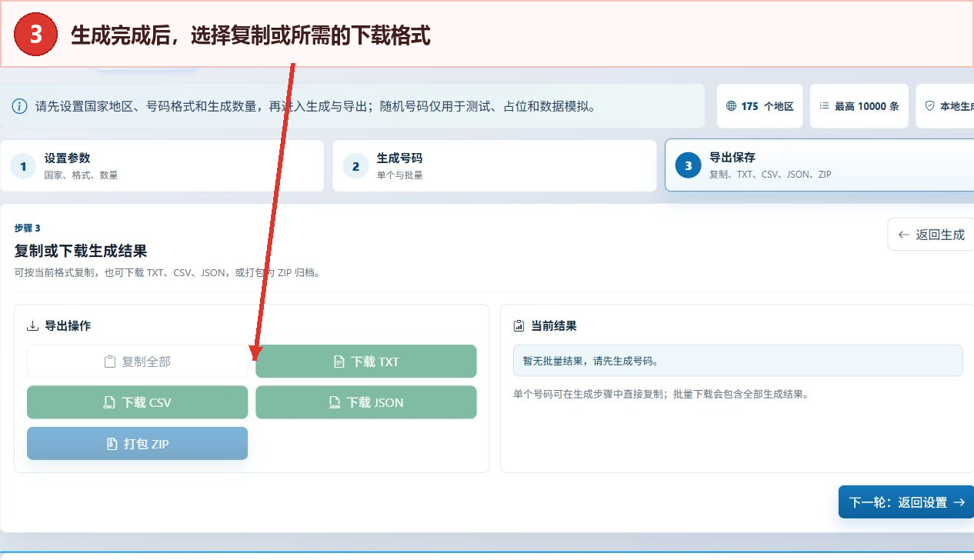This screenshot has height=560, width=974.
Task: Open step 3 导出保存 tab
Action: click(x=819, y=165)
